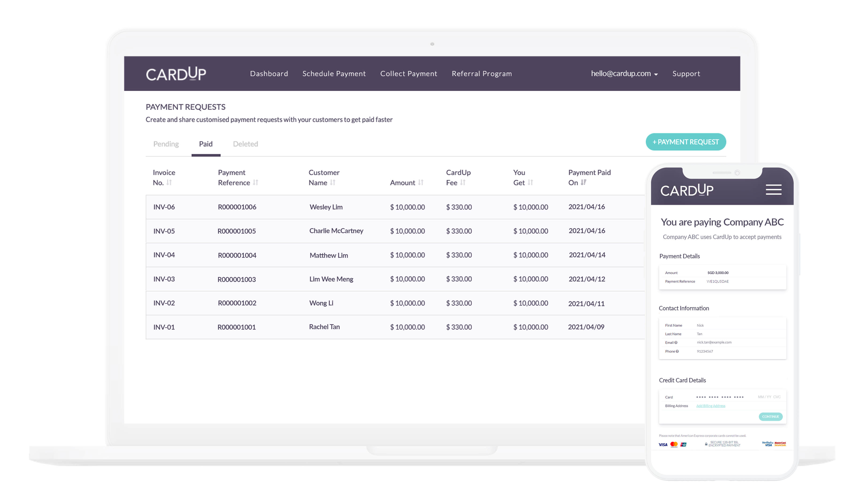
Task: Switch to the Deleted tab
Action: [x=245, y=144]
